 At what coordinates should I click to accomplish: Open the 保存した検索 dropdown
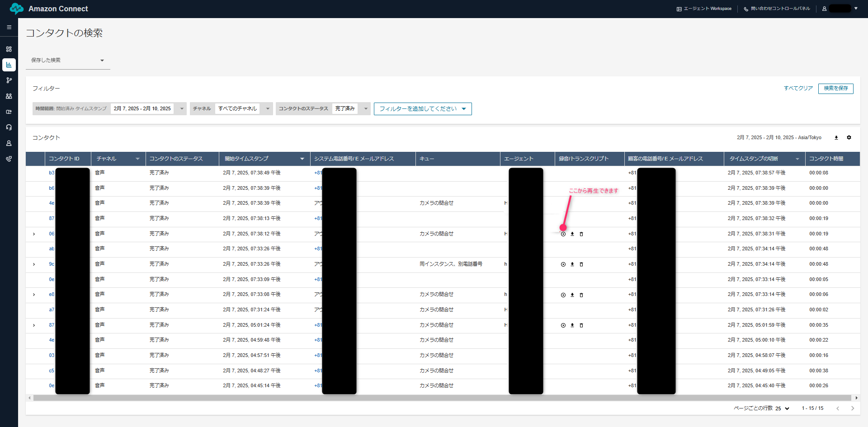coord(68,60)
